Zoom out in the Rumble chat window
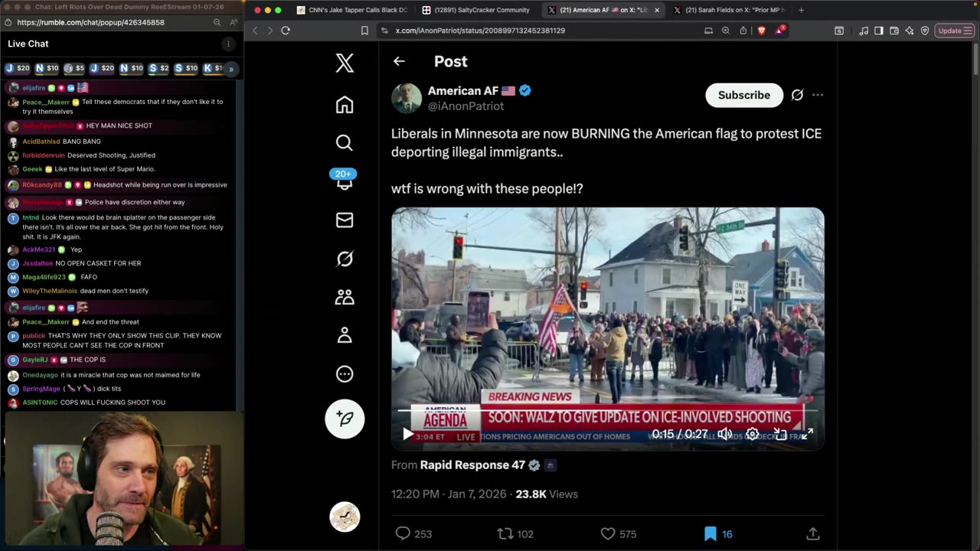This screenshot has height=551, width=980. point(217,22)
